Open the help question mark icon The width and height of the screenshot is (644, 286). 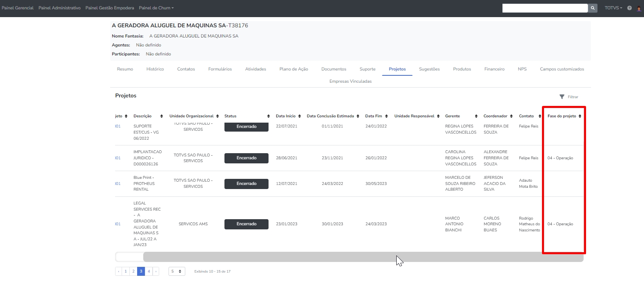629,8
